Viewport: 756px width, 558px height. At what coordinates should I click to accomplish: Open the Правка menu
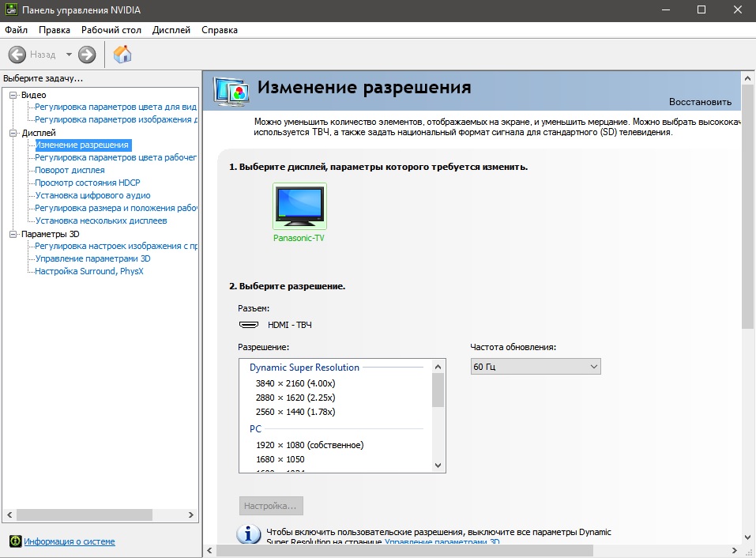[55, 30]
